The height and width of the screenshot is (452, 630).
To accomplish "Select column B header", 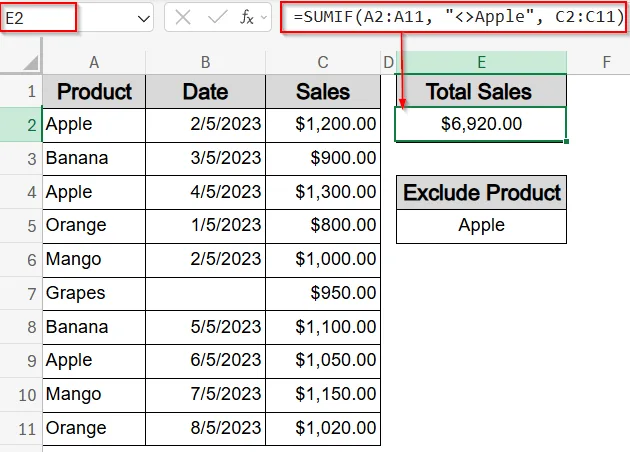I will click(205, 62).
